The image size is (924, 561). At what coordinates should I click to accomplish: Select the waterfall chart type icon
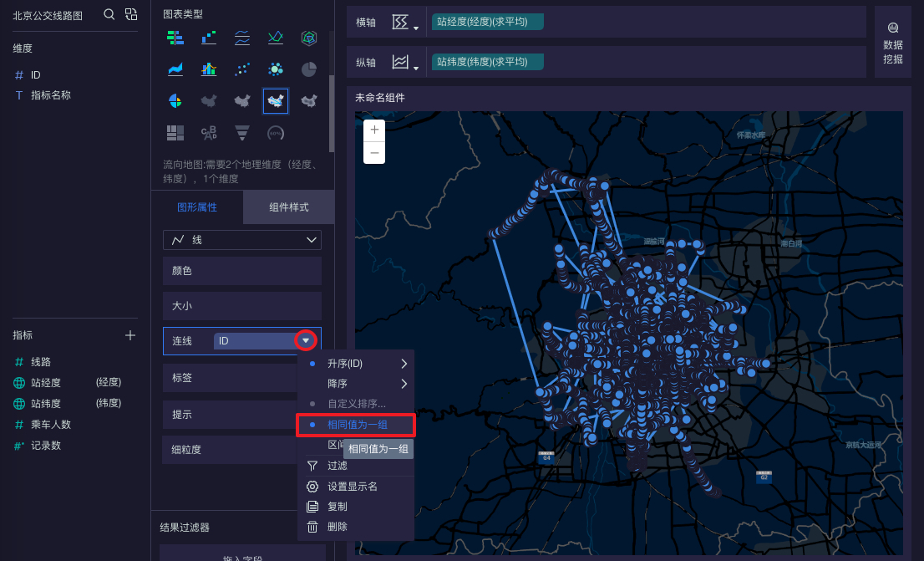point(209,38)
